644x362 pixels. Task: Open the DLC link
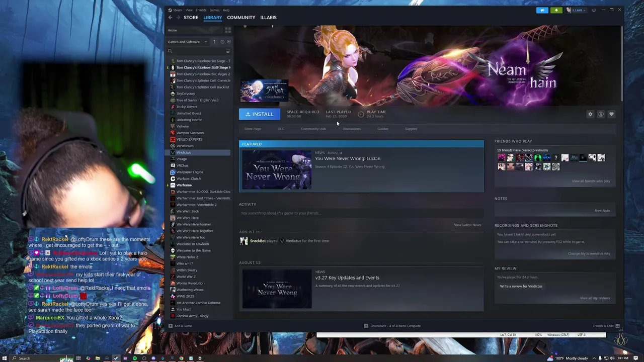click(x=281, y=129)
